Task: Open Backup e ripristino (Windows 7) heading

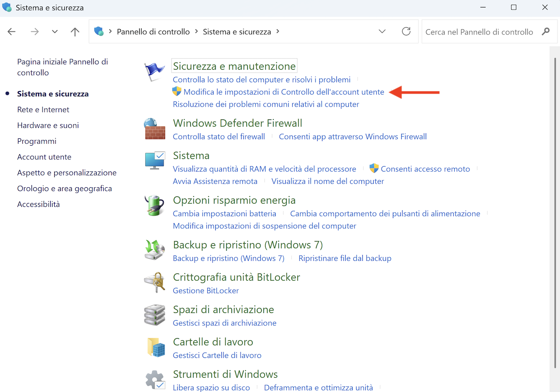Action: click(x=248, y=245)
